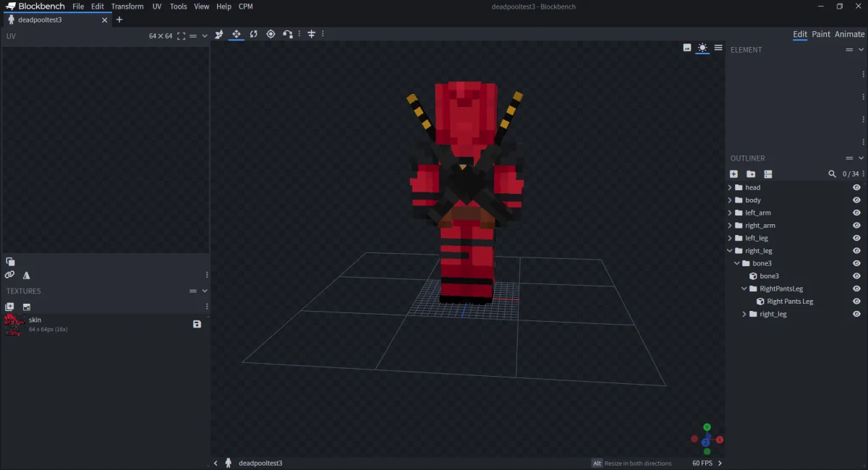Collapse the RightPantsLeg group

(744, 289)
